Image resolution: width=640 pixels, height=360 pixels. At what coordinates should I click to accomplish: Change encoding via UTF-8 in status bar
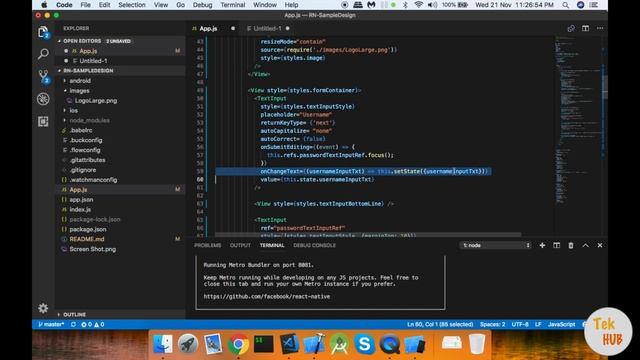(x=520, y=324)
